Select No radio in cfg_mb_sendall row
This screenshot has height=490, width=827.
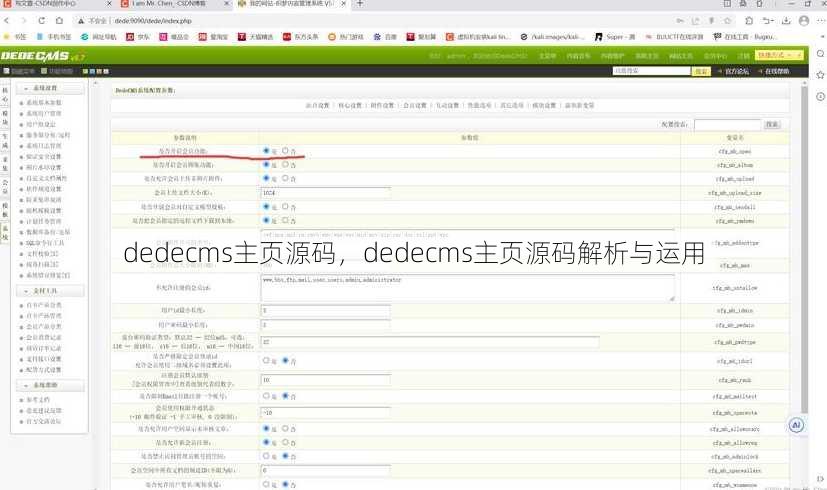pyautogui.click(x=285, y=207)
